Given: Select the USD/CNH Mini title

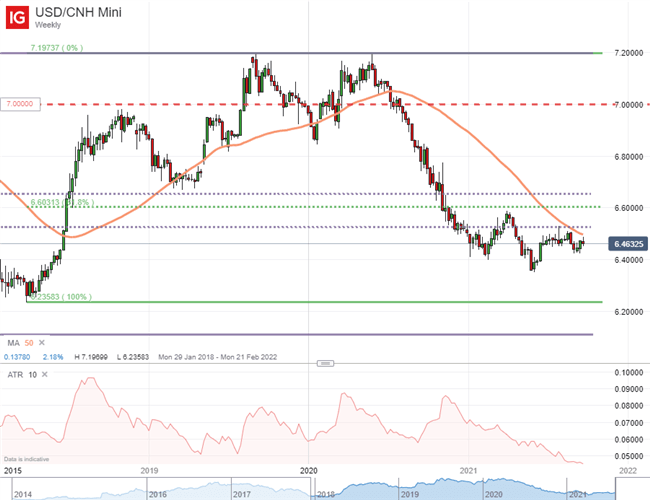Looking at the screenshot, I should (78, 12).
